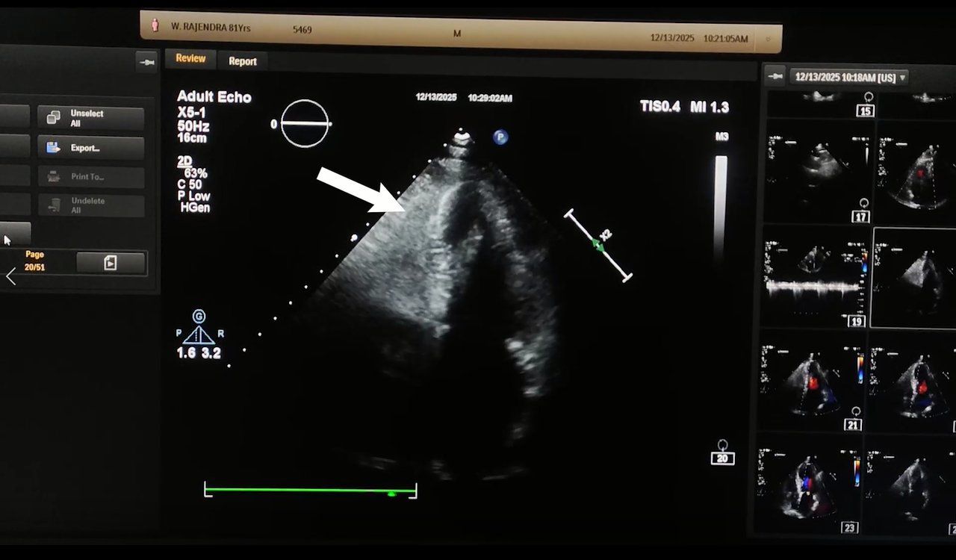
Task: Open thumbnail 21 with color Doppler
Action: tap(812, 381)
